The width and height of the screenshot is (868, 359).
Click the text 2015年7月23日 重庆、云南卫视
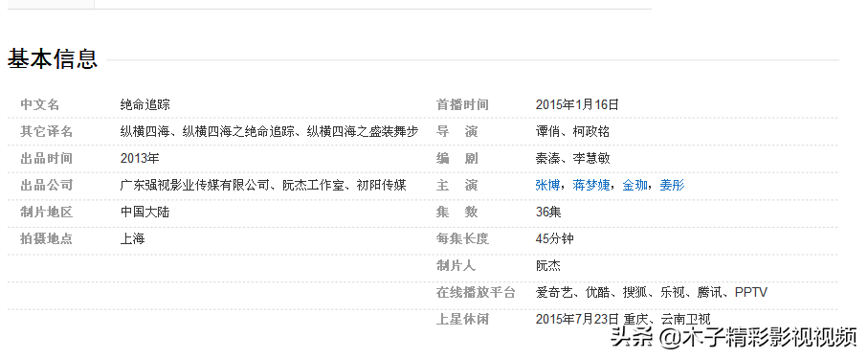tap(623, 320)
